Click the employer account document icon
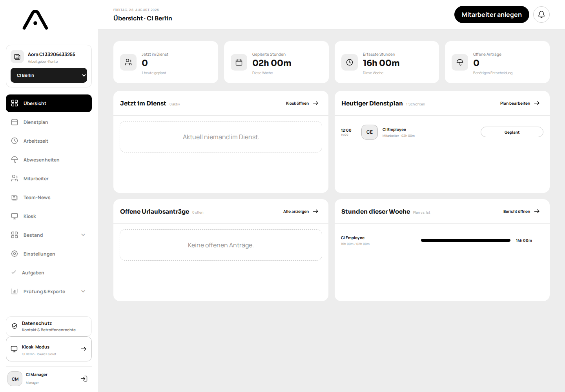565x392 pixels. (17, 57)
